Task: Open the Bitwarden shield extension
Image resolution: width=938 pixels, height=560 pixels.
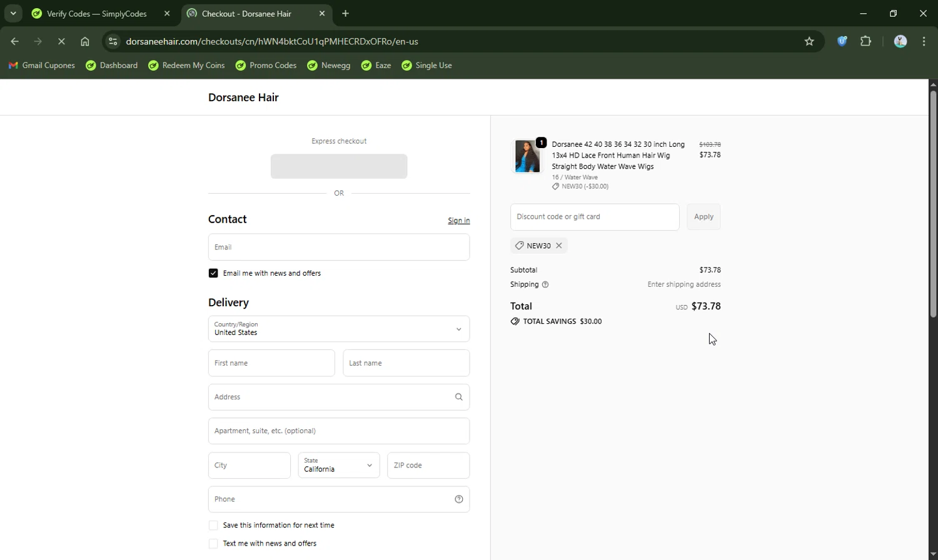Action: (842, 41)
